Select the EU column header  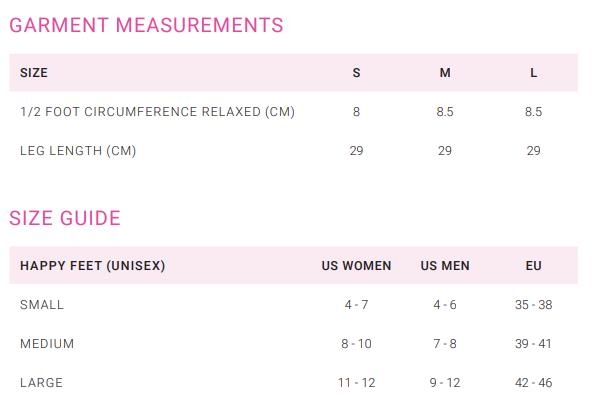534,266
